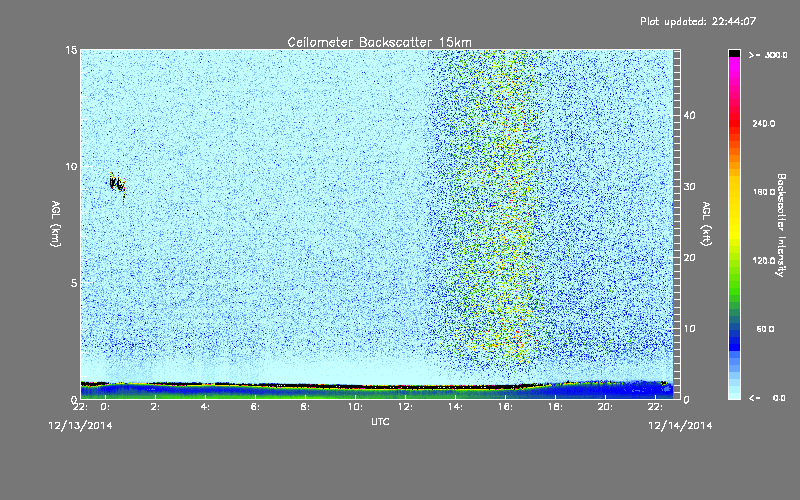The height and width of the screenshot is (500, 800).
Task: Click the 15 km tick on the left axis
Action: point(71,50)
